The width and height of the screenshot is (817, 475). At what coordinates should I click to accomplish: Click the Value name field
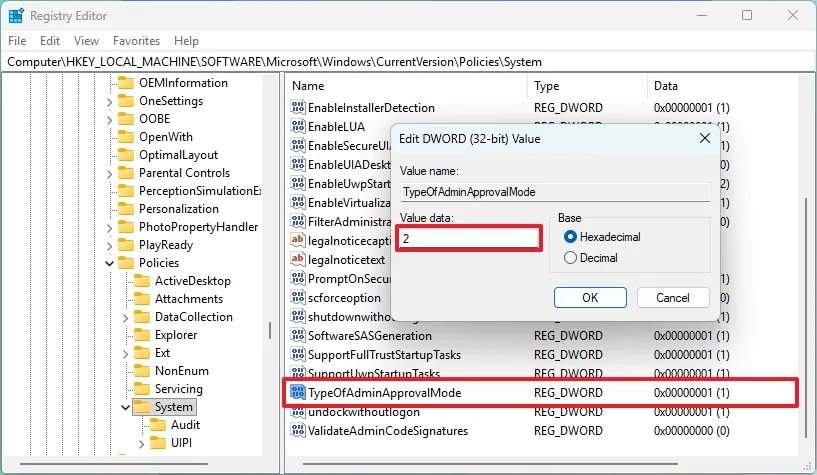click(x=555, y=192)
